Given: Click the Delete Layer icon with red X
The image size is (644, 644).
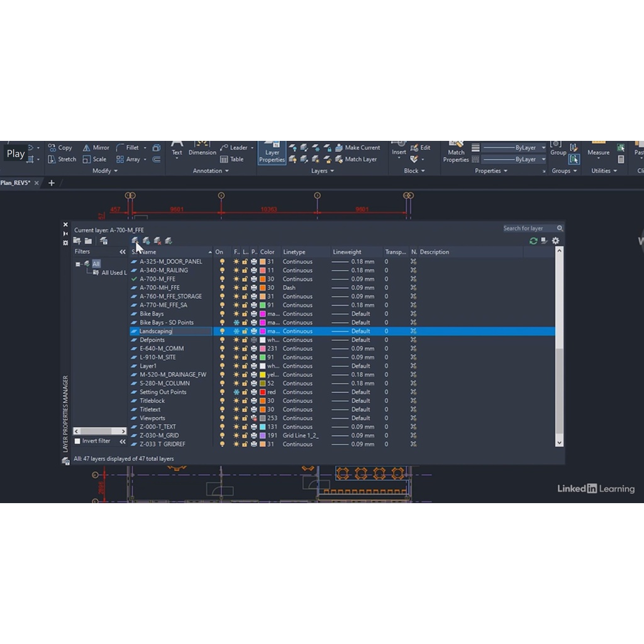Looking at the screenshot, I should tap(157, 241).
